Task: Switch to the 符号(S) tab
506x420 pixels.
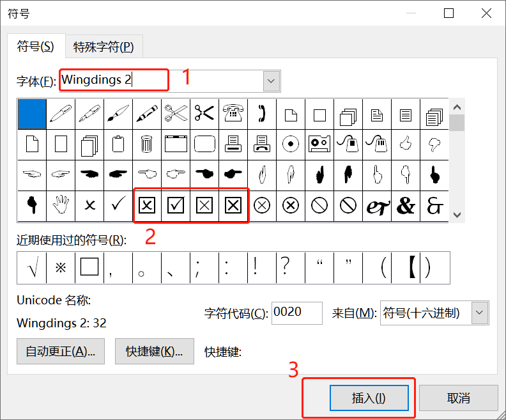Action: [x=36, y=47]
